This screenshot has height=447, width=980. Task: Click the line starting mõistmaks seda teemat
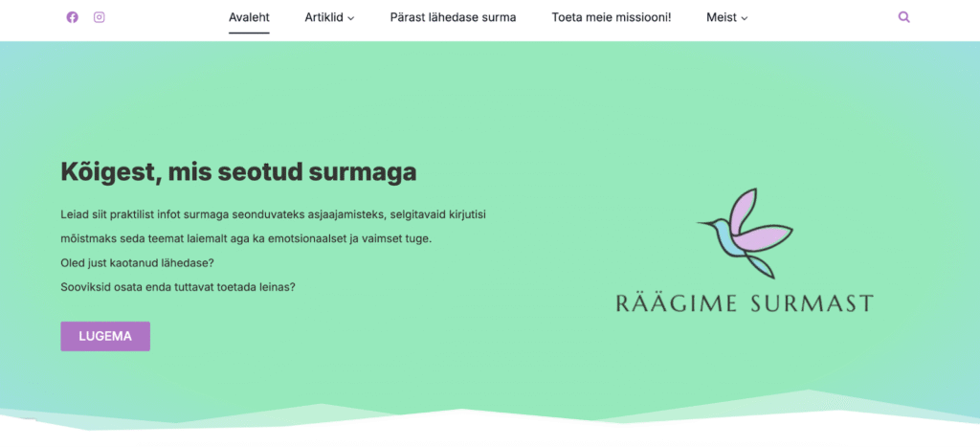246,238
